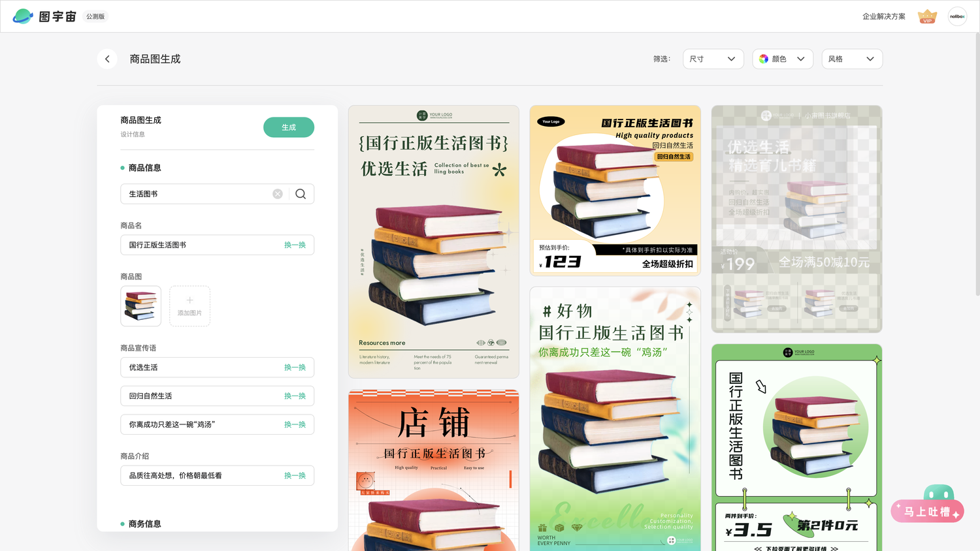Select the greyed transparent 优选生活 template

pos(796,219)
